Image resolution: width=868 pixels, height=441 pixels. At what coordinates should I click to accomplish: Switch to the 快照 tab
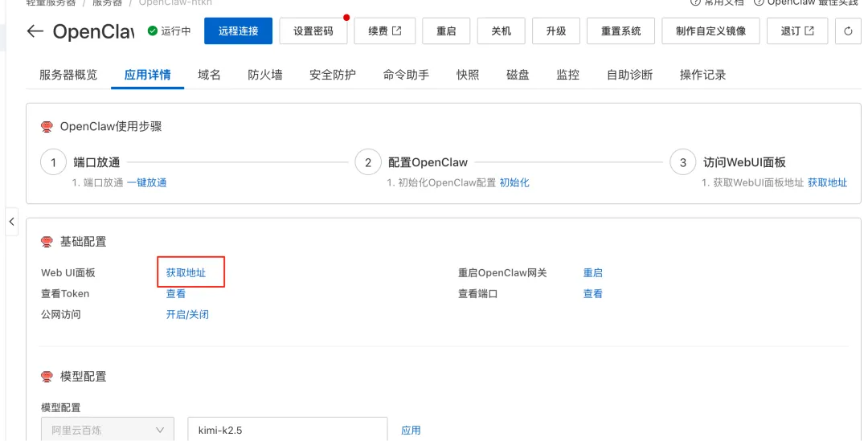click(468, 75)
